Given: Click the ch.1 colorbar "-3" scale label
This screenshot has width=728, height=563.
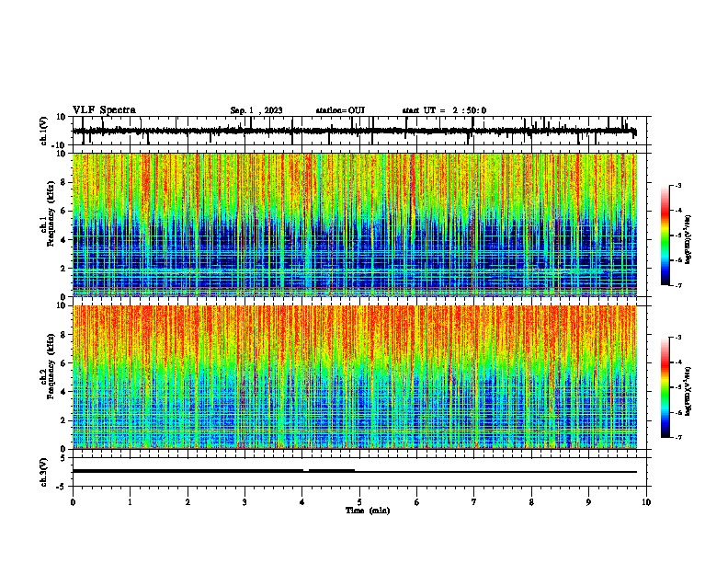Looking at the screenshot, I should pos(678,186).
